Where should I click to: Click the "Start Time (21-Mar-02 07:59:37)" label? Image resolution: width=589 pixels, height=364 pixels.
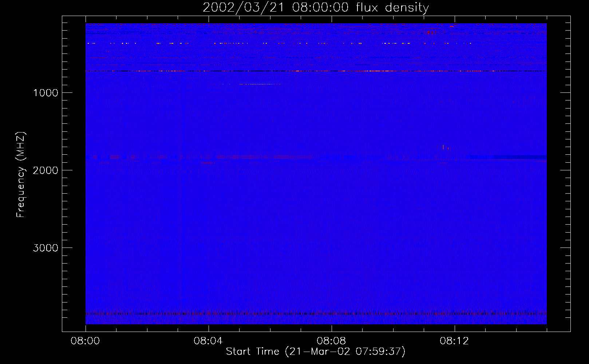tap(316, 352)
